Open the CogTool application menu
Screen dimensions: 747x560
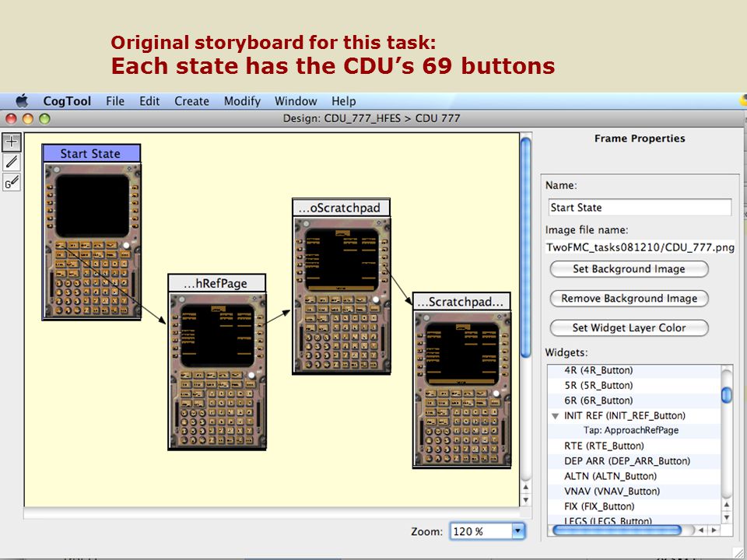coord(67,101)
